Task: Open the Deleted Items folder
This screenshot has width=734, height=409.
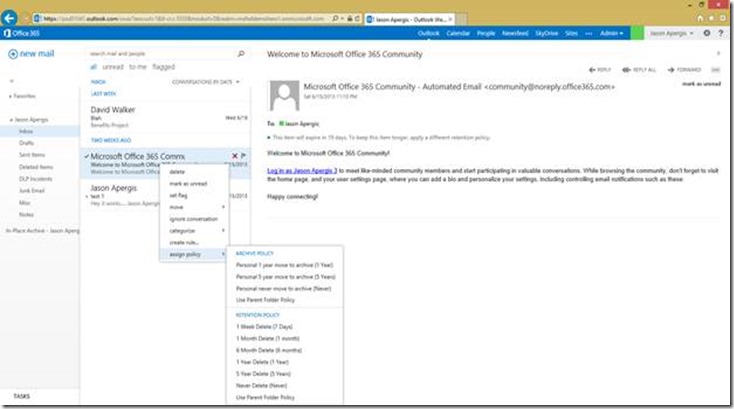Action: pyautogui.click(x=36, y=167)
